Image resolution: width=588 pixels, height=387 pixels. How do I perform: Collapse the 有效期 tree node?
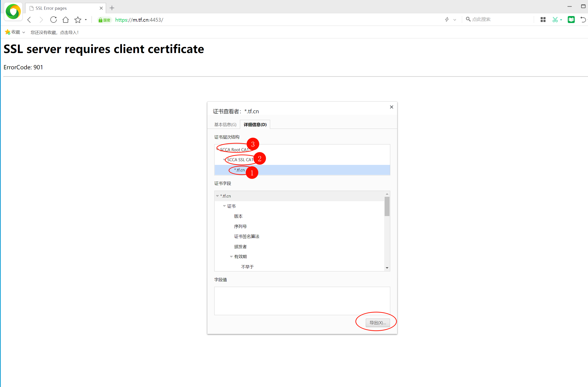coord(231,257)
